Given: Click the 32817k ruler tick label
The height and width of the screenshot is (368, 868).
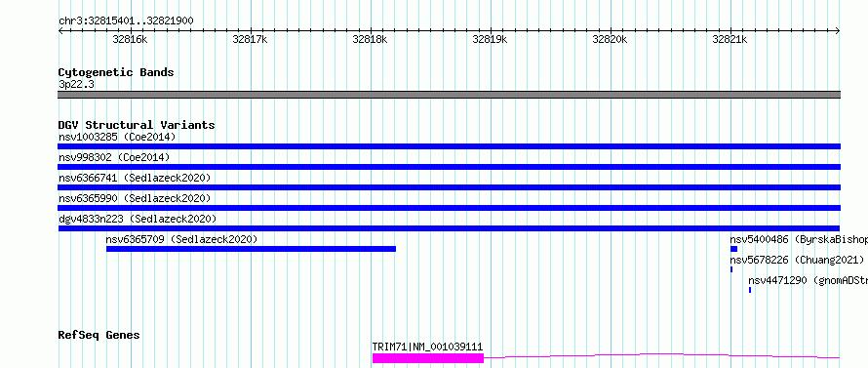Looking at the screenshot, I should tap(251, 39).
